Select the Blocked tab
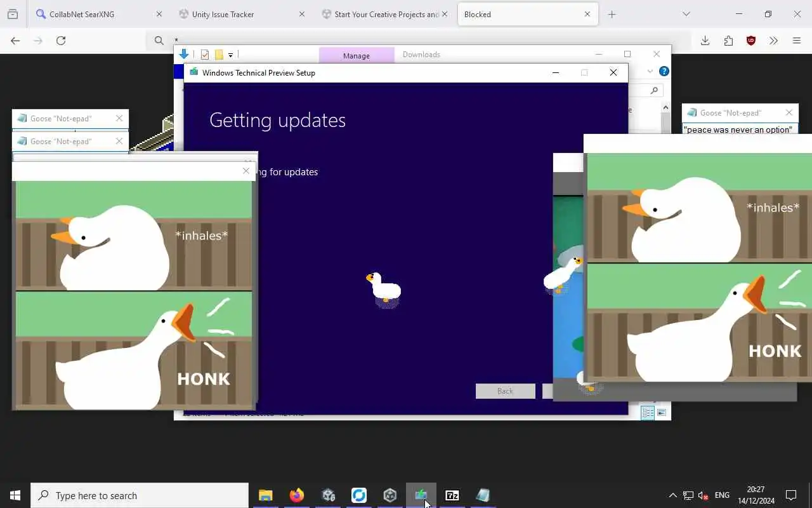Image resolution: width=812 pixels, height=508 pixels. pos(528,14)
